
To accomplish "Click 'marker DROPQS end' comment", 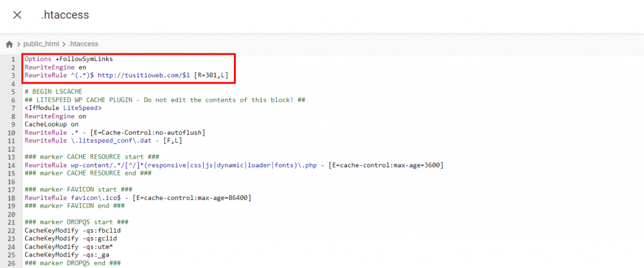I will point(73,263).
